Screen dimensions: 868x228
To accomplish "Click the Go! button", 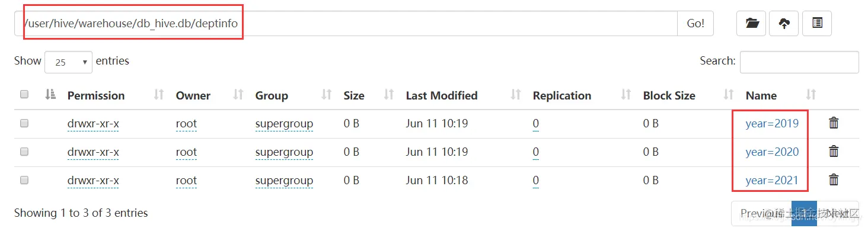I will tap(695, 24).
